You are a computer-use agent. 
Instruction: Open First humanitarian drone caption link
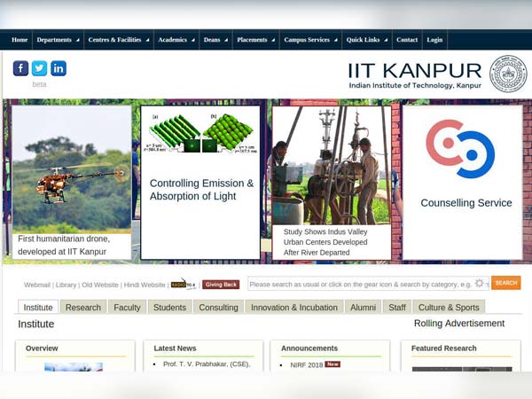click(x=64, y=246)
